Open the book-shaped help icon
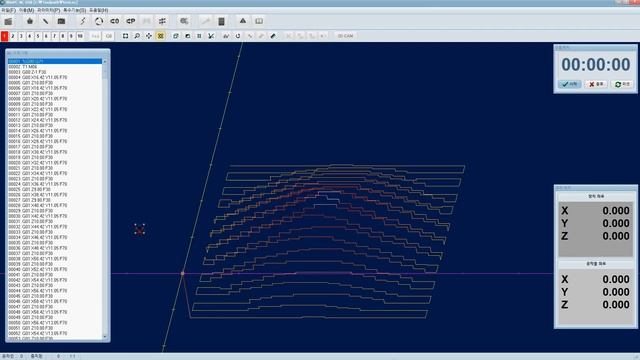 (259, 21)
